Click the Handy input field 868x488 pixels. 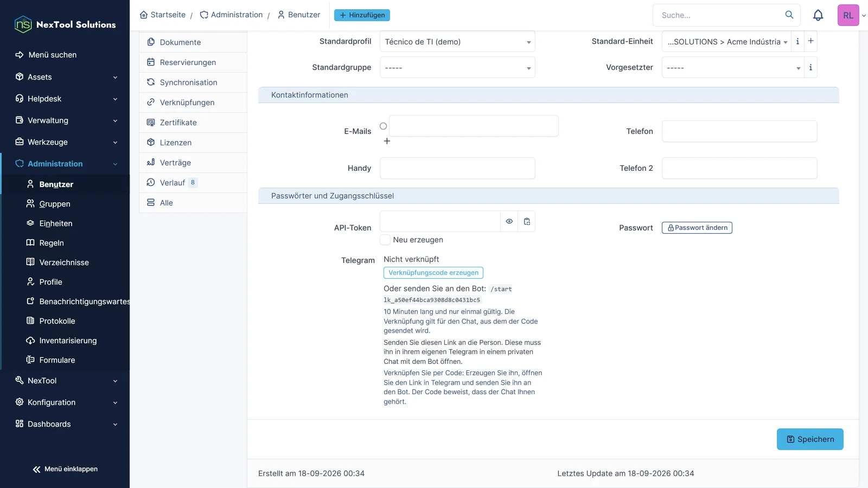457,168
